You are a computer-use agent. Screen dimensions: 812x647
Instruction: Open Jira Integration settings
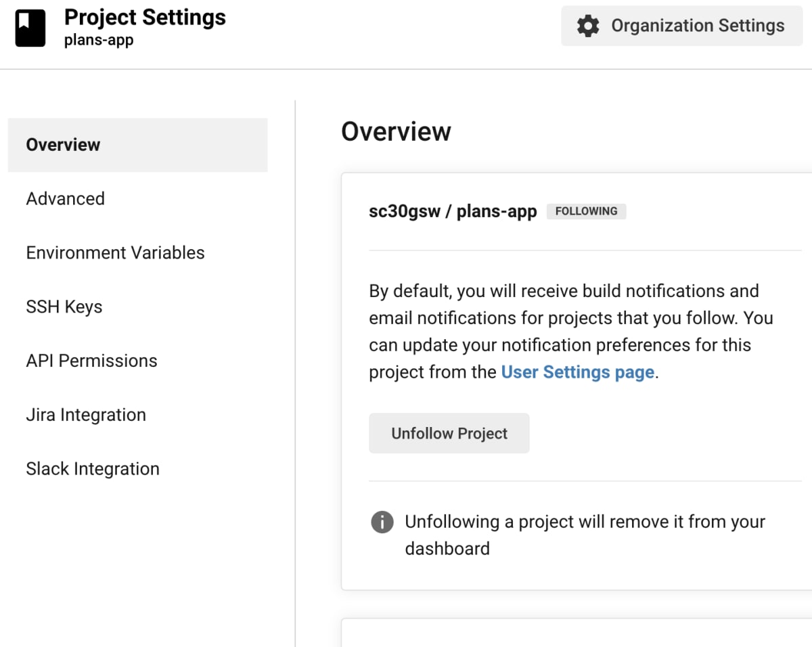[86, 415]
